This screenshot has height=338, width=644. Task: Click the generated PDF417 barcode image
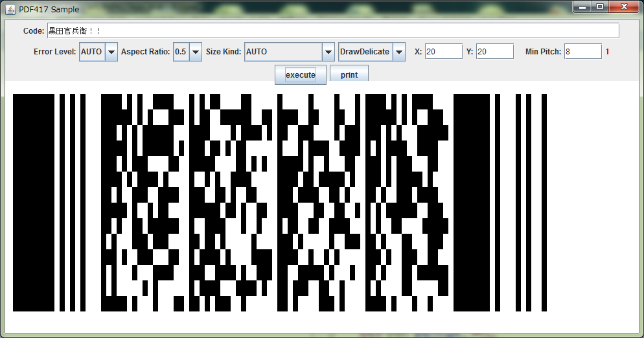click(280, 203)
